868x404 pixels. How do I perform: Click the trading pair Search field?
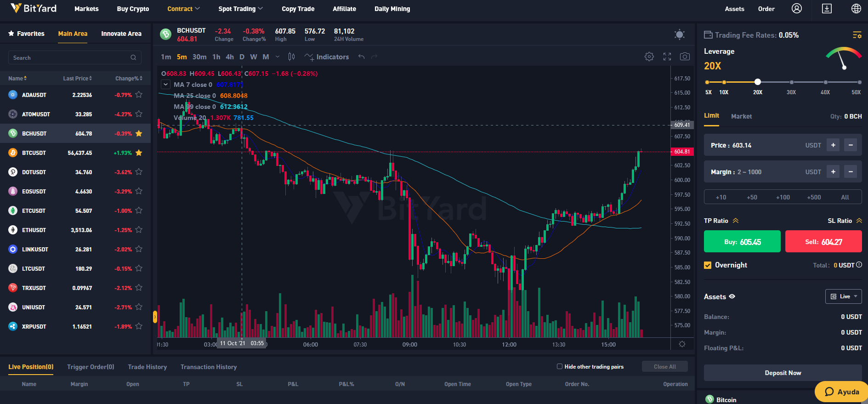75,57
